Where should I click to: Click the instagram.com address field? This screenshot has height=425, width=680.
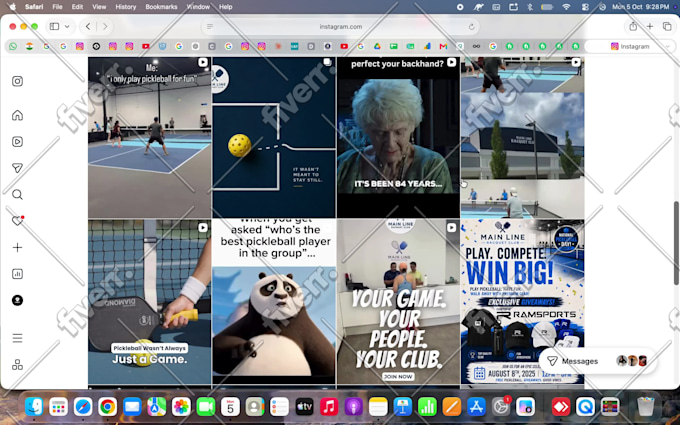coord(340,26)
